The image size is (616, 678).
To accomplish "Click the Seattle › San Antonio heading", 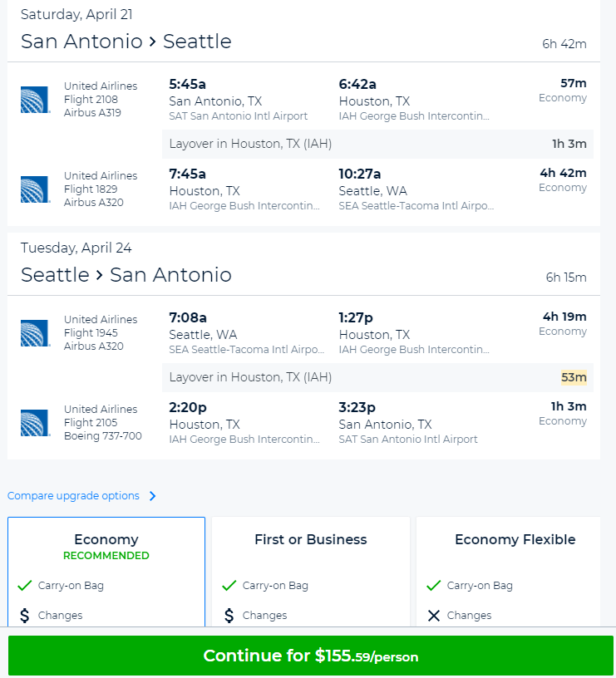I will pyautogui.click(x=126, y=275).
